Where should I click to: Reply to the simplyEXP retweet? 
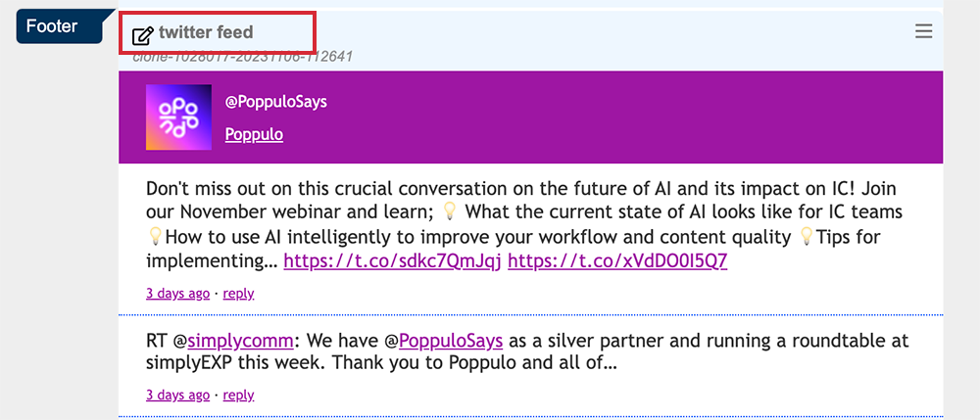tap(238, 396)
